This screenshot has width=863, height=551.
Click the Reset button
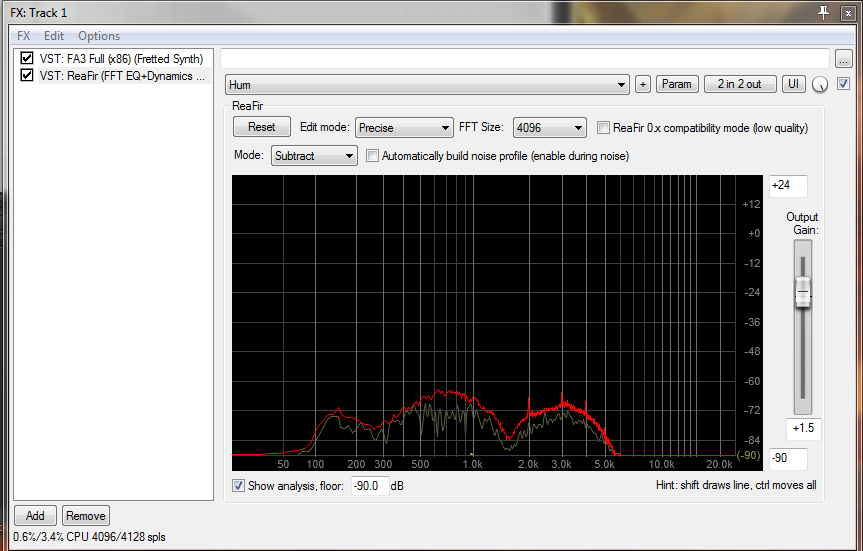pos(261,127)
